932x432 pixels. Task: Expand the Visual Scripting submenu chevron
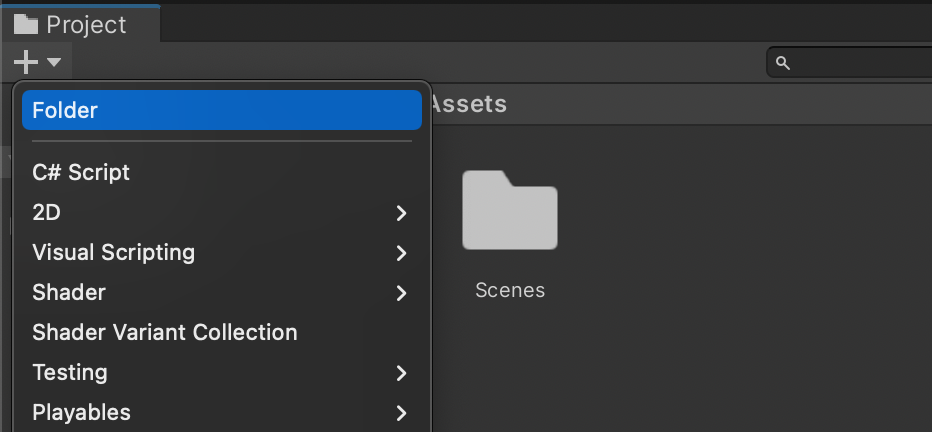401,253
